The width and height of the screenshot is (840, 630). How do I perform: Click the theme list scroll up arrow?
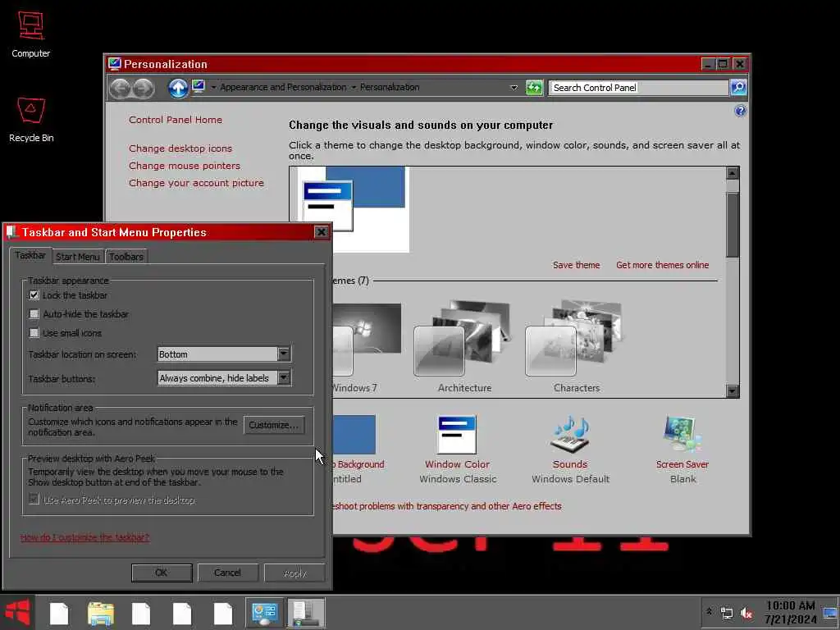[x=733, y=172]
